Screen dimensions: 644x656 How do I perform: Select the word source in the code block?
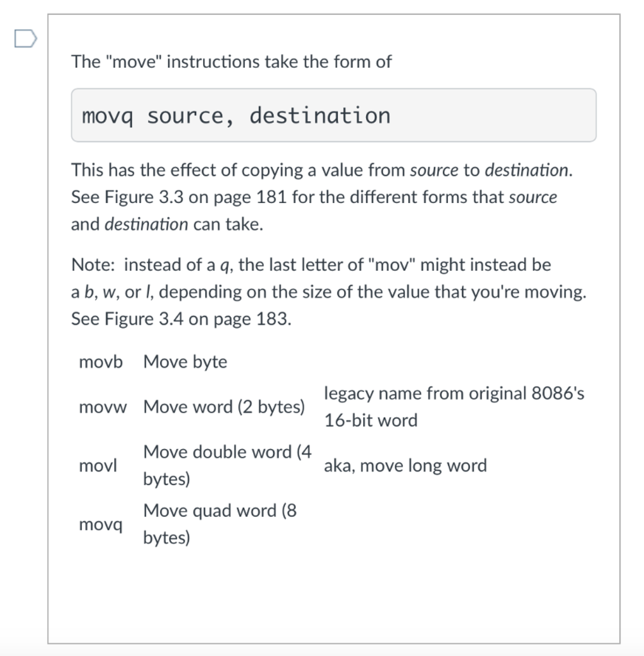pyautogui.click(x=184, y=115)
